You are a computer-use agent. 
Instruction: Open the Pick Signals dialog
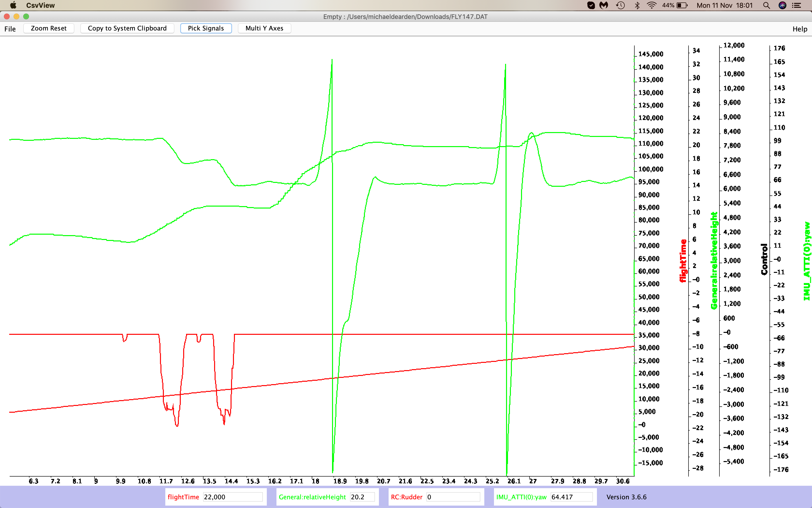point(206,28)
